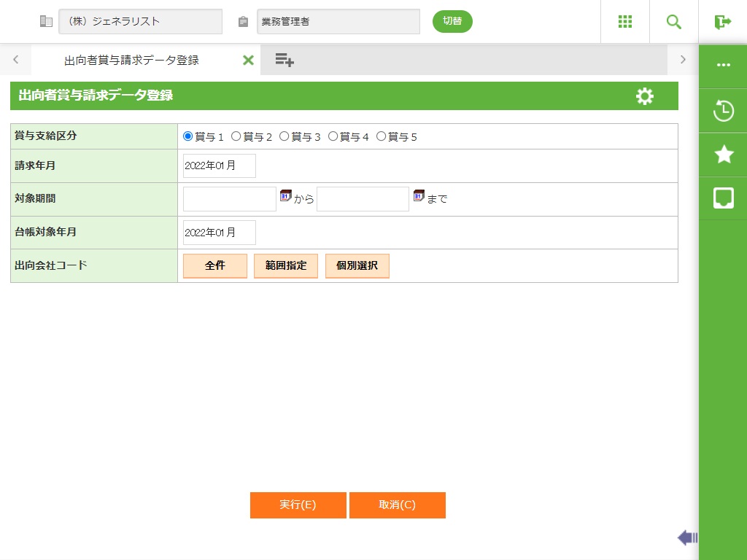The image size is (747, 560).
Task: Open the history clock icon in sidebar
Action: pyautogui.click(x=723, y=111)
